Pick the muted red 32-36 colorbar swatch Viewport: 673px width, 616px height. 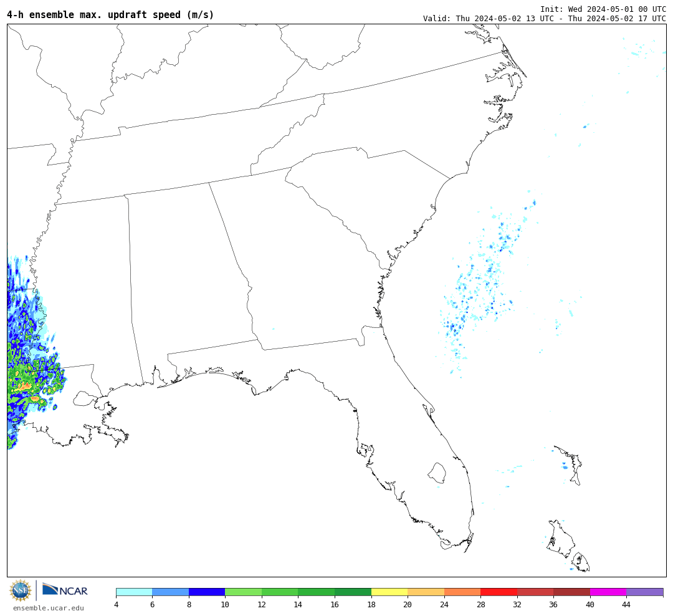tap(535, 592)
